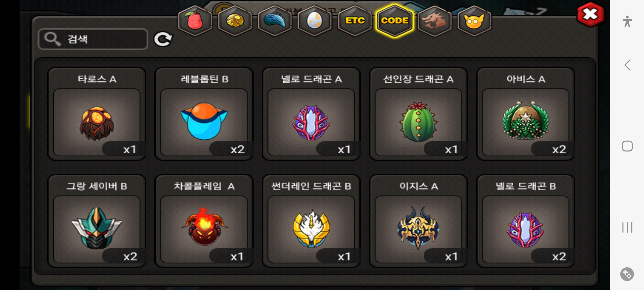Open the blue feather category tab
Image resolution: width=644 pixels, height=290 pixels.
pos(275,21)
